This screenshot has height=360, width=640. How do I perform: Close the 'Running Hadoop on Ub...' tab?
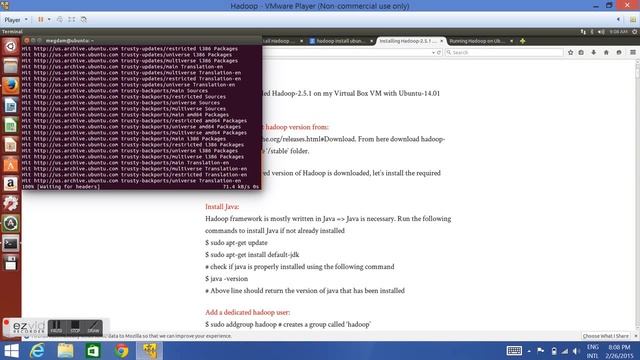tap(511, 41)
